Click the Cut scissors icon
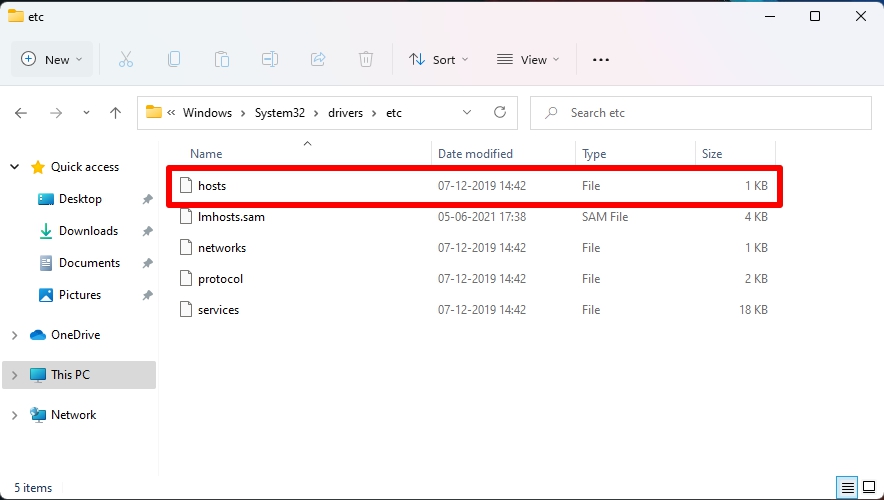The height and width of the screenshot is (500, 884). pos(126,59)
